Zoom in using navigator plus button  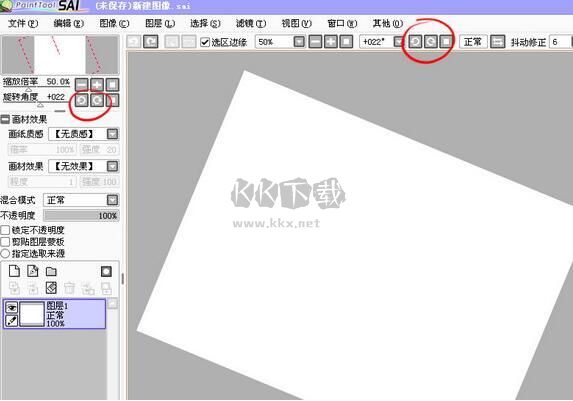(97, 85)
